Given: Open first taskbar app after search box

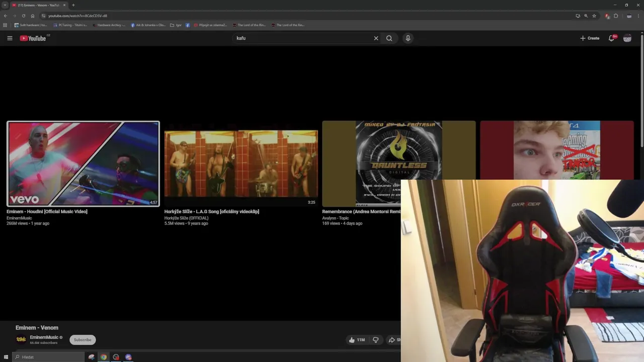Looking at the screenshot, I should coord(91,357).
